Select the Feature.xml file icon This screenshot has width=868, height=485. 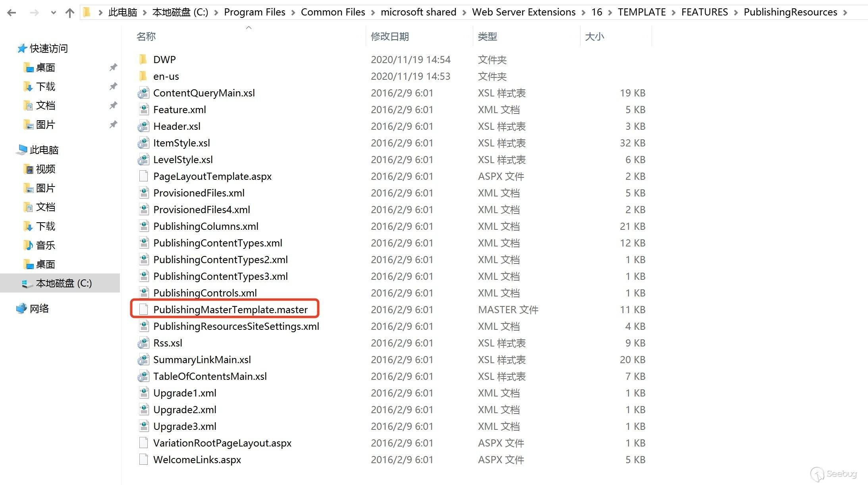(x=143, y=110)
